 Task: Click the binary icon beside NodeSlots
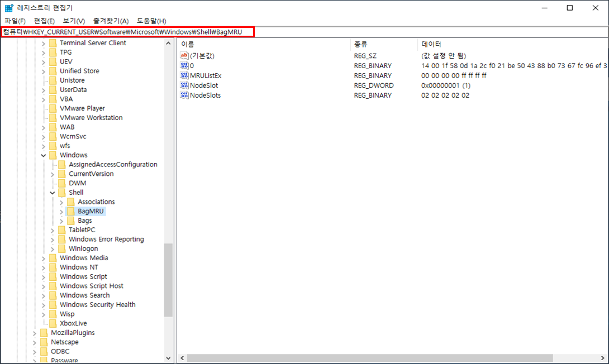[184, 95]
